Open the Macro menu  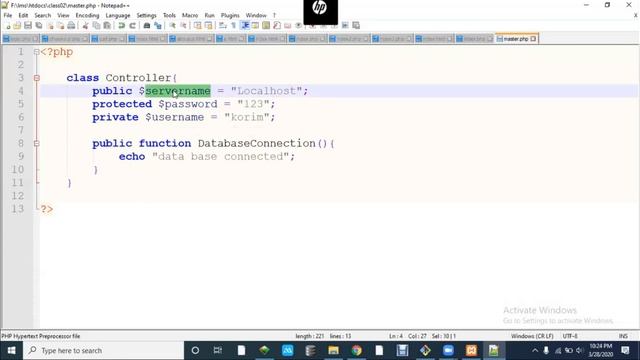(190, 16)
